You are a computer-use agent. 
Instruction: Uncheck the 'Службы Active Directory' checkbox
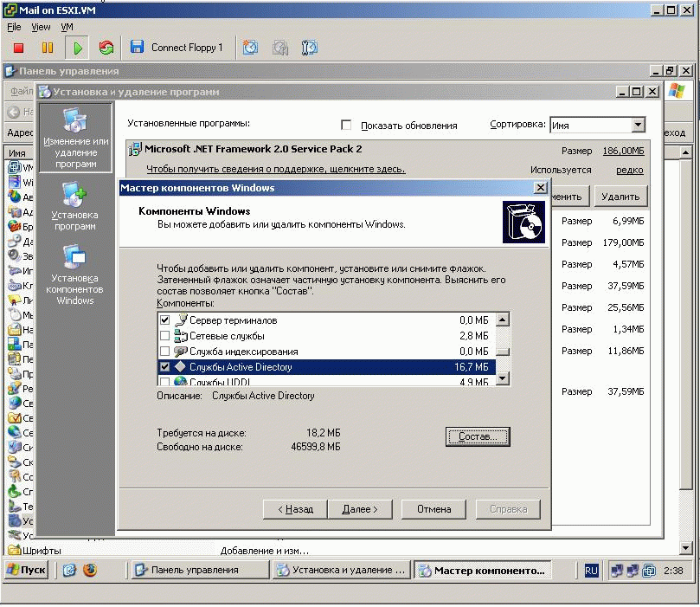click(164, 366)
